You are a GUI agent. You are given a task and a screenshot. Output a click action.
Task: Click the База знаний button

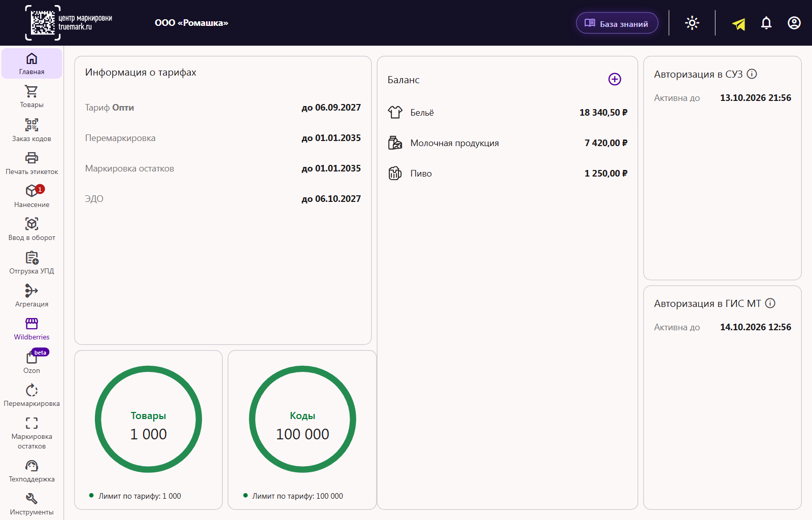pyautogui.click(x=617, y=23)
